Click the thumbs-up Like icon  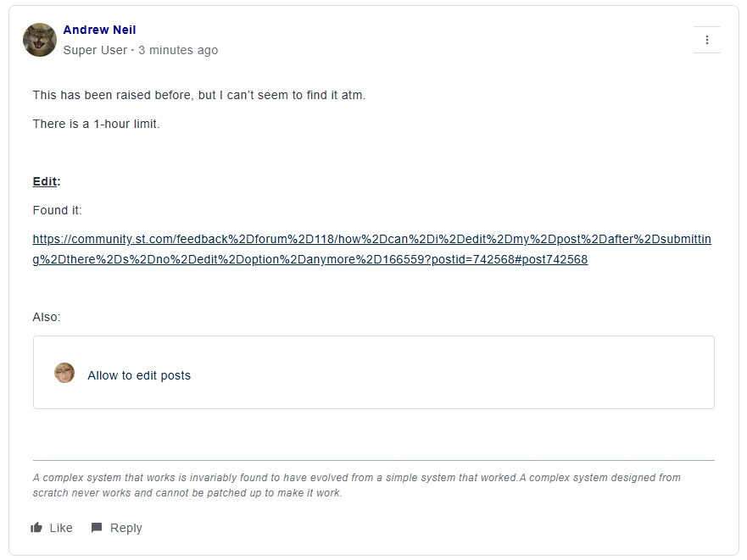pyautogui.click(x=36, y=528)
